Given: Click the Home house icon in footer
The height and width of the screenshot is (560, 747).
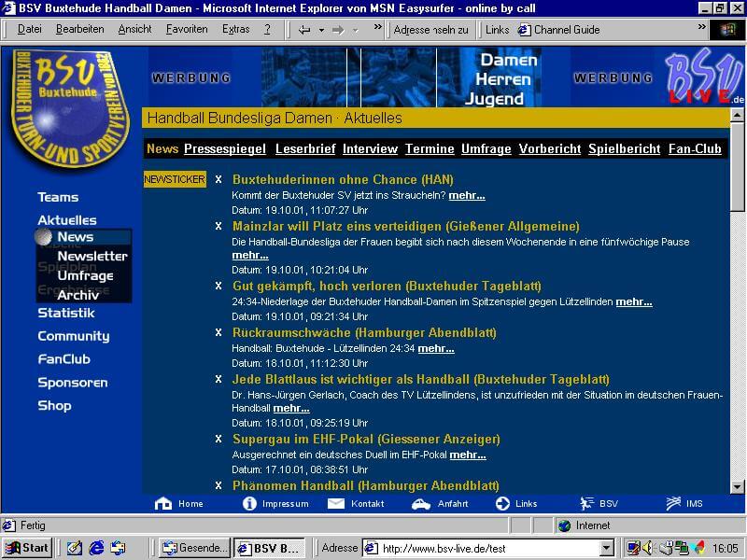Looking at the screenshot, I should pyautogui.click(x=163, y=503).
